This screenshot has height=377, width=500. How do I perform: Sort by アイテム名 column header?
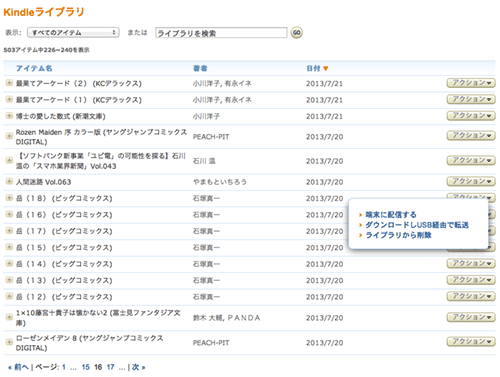pos(34,68)
